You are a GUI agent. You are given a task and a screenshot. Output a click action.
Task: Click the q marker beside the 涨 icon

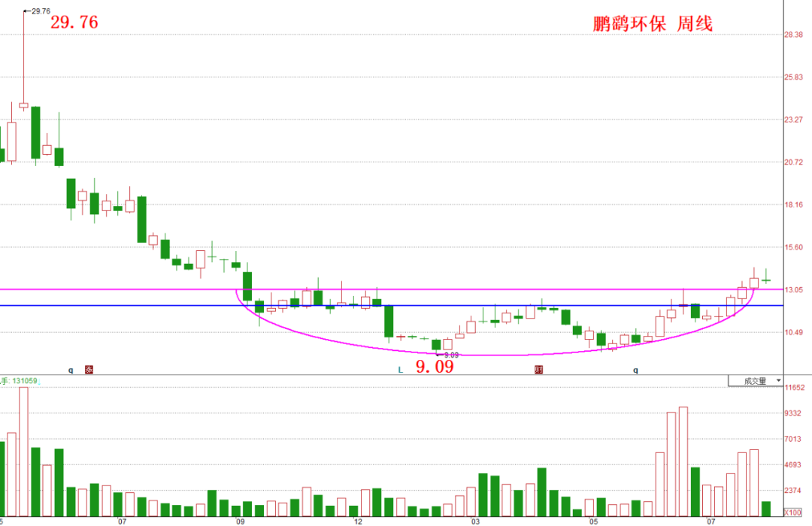tap(71, 370)
